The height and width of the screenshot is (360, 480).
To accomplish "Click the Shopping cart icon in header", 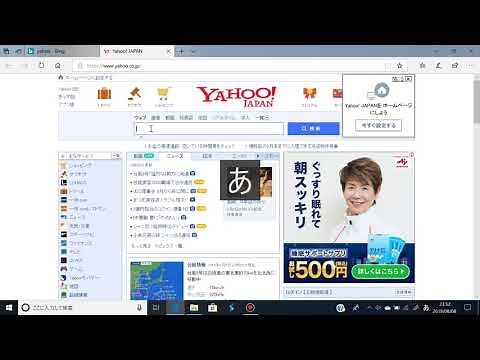I will click(x=164, y=94).
